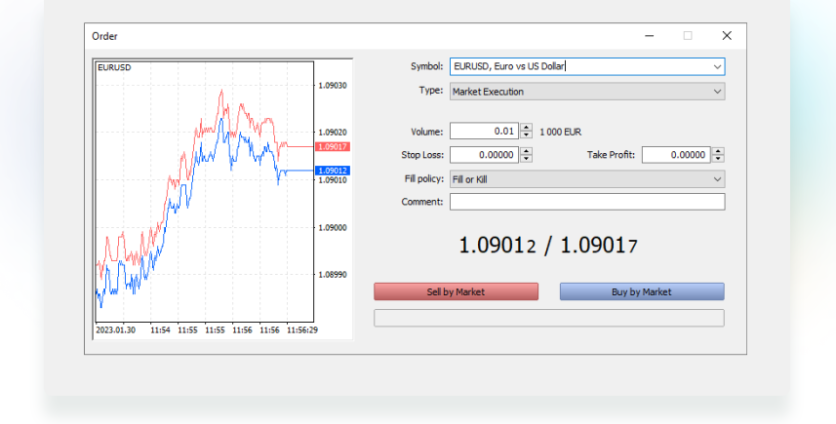The width and height of the screenshot is (836, 424).
Task: Click the Take Profit value field
Action: click(x=675, y=155)
